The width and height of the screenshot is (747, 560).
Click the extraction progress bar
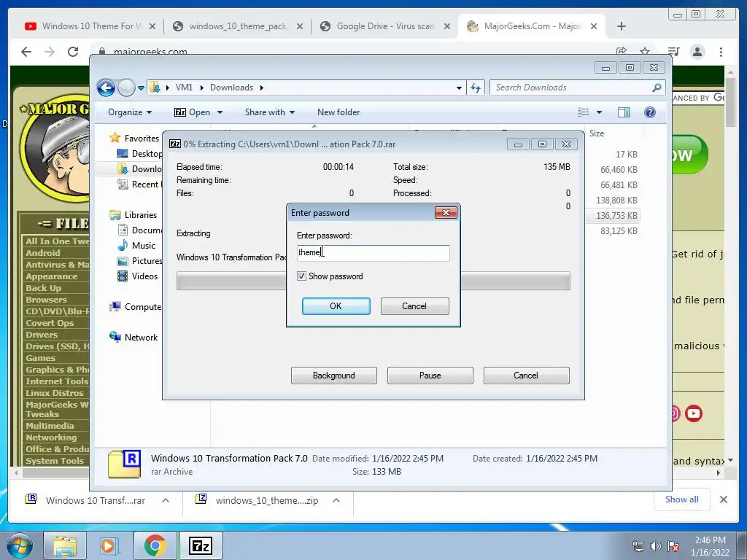pyautogui.click(x=373, y=281)
